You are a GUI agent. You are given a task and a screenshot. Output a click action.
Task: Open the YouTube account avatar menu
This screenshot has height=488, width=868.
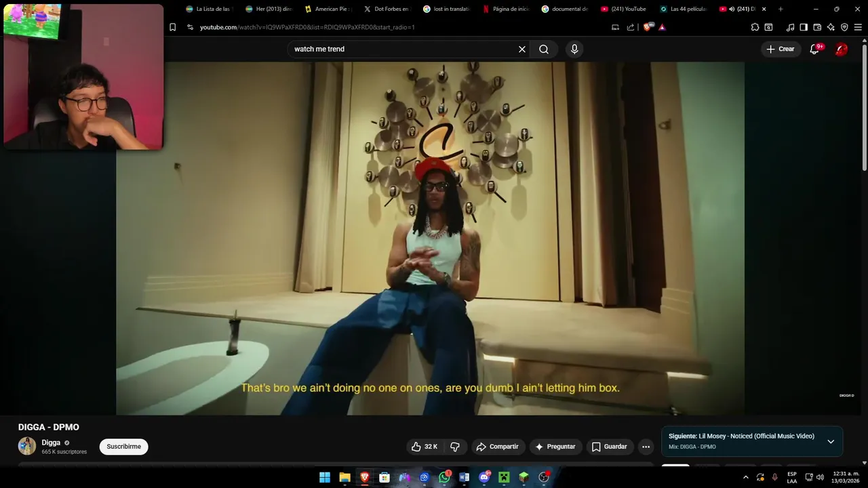(x=841, y=49)
